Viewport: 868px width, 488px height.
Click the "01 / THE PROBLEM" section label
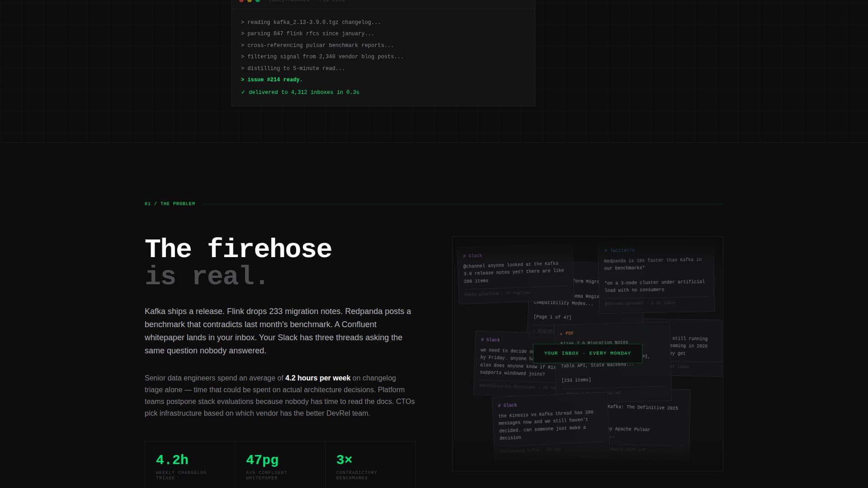tap(170, 204)
